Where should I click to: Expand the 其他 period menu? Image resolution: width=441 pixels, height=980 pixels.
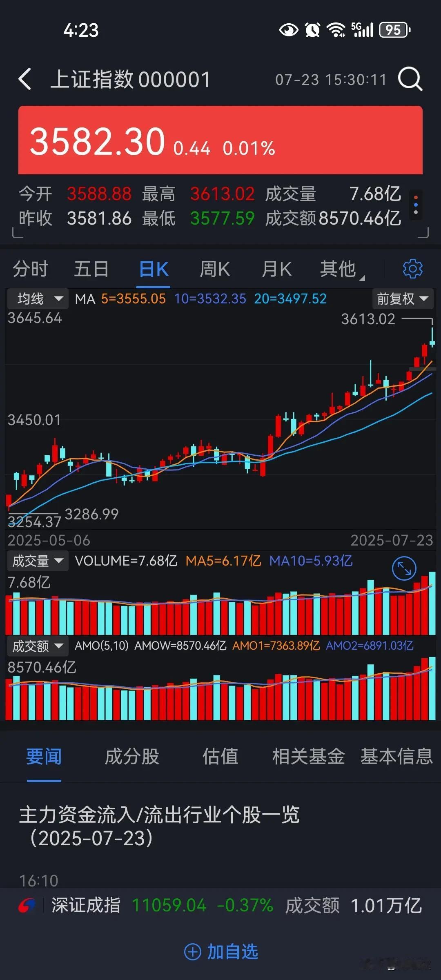(x=342, y=269)
